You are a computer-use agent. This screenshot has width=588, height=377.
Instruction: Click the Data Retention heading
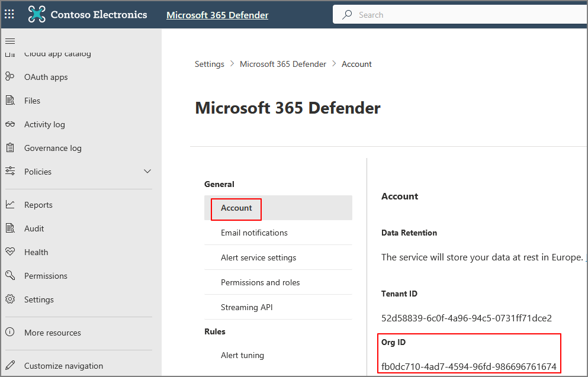tap(409, 233)
